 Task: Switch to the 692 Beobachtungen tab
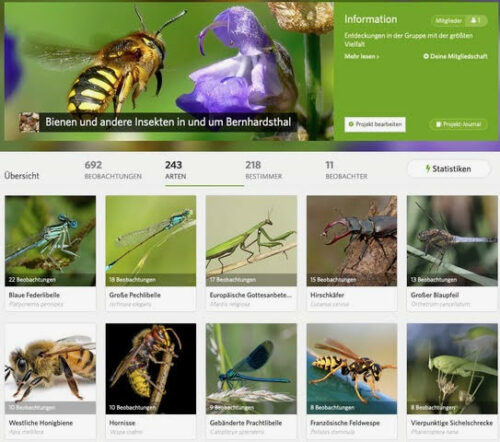(x=113, y=170)
